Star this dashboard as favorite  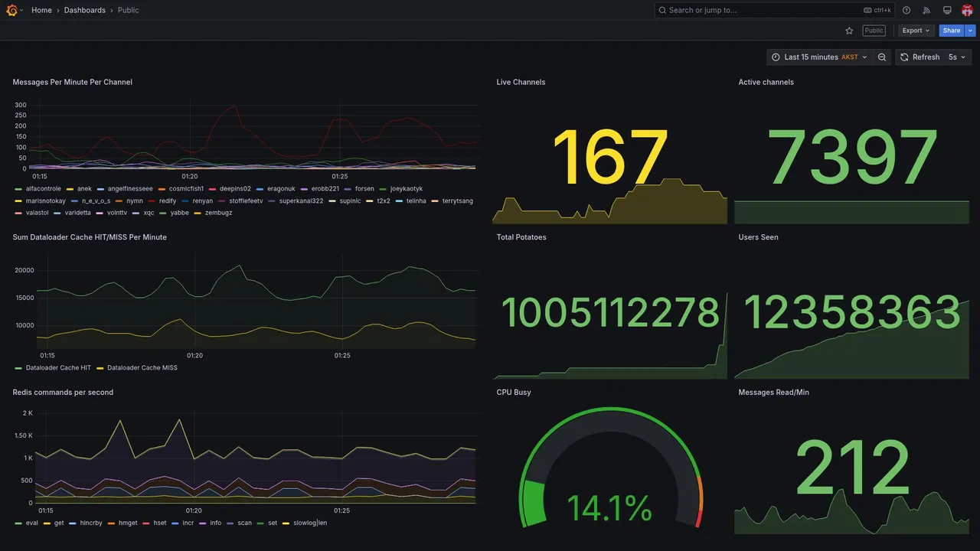tap(849, 31)
